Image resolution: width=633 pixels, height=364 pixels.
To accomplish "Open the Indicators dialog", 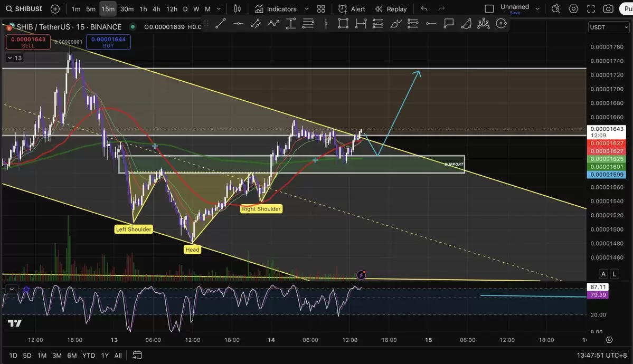I will click(276, 9).
